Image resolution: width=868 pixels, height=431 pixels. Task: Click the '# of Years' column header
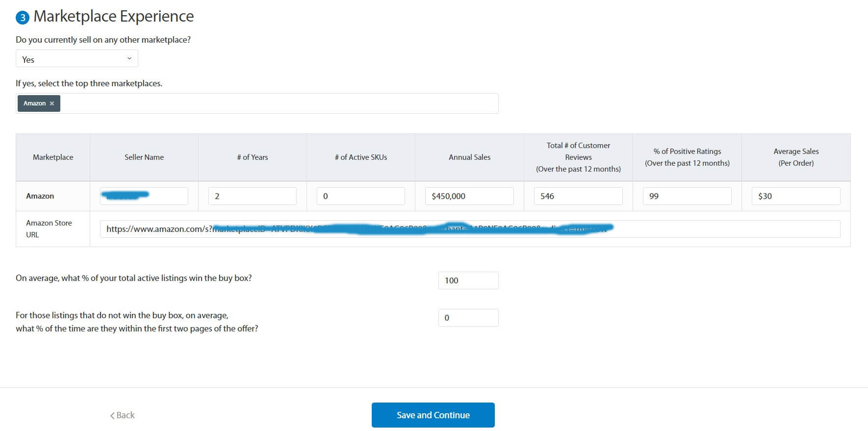click(253, 157)
